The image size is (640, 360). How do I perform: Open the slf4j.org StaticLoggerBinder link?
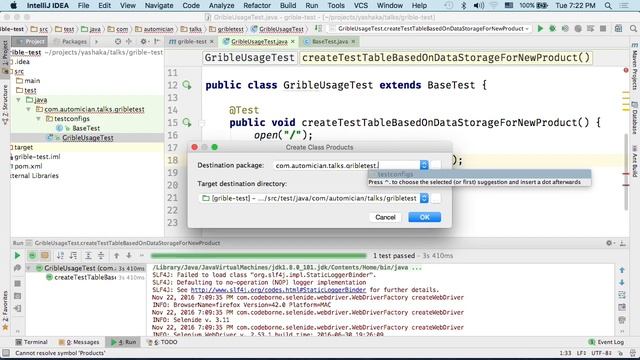278,290
